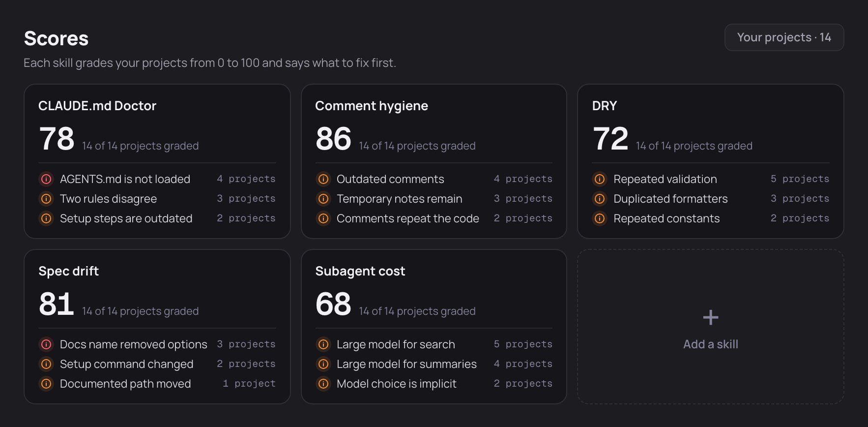Click the info icon beside Outdated comments
Viewport: 868px width, 427px height.
(323, 179)
